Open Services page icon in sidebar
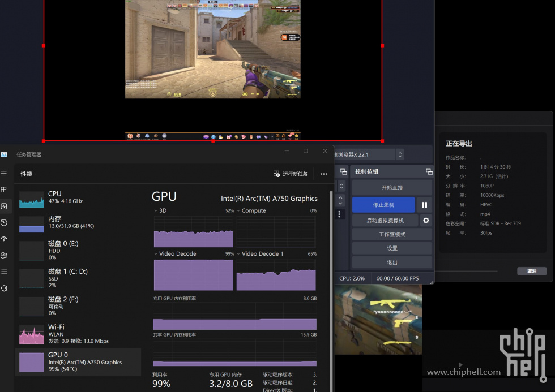 point(4,288)
